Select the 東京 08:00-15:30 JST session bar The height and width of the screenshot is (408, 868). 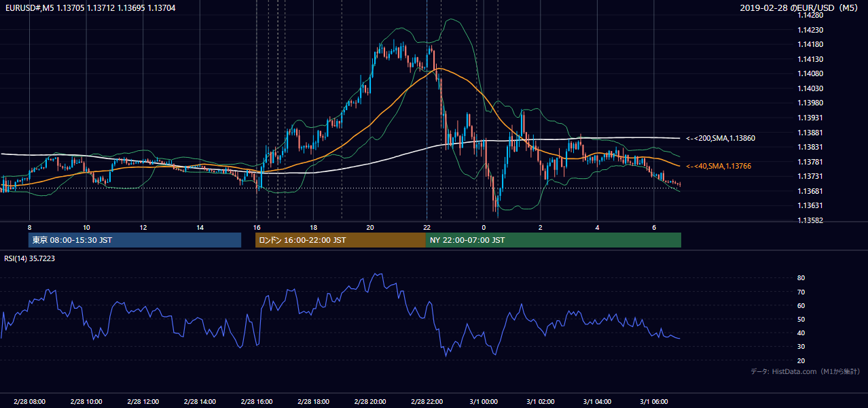(x=134, y=240)
